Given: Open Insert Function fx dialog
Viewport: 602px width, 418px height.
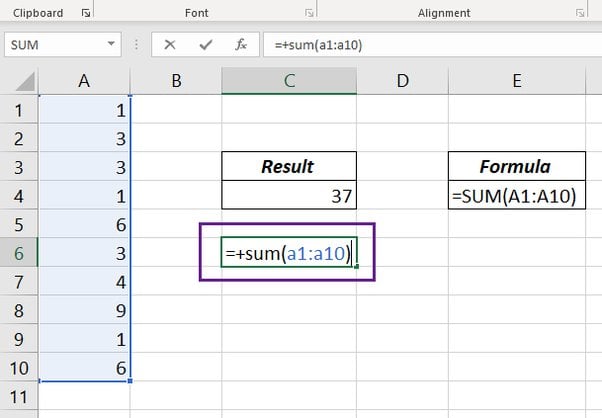Looking at the screenshot, I should pyautogui.click(x=240, y=45).
